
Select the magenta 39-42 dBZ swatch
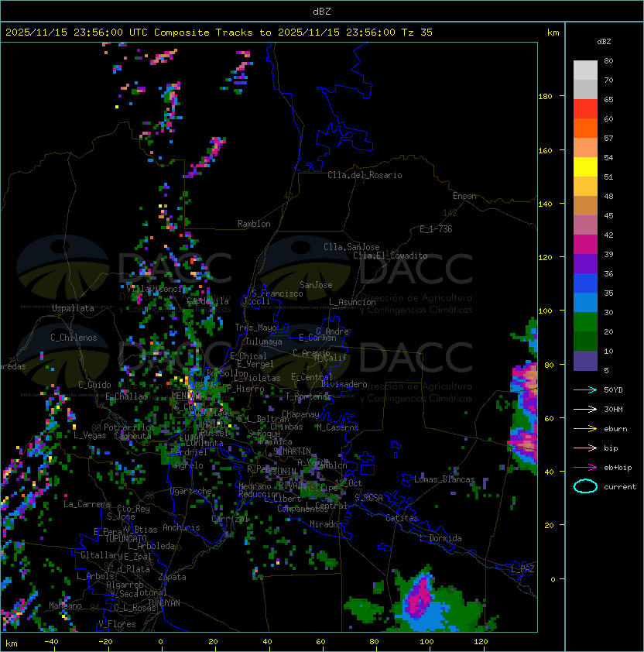point(585,245)
